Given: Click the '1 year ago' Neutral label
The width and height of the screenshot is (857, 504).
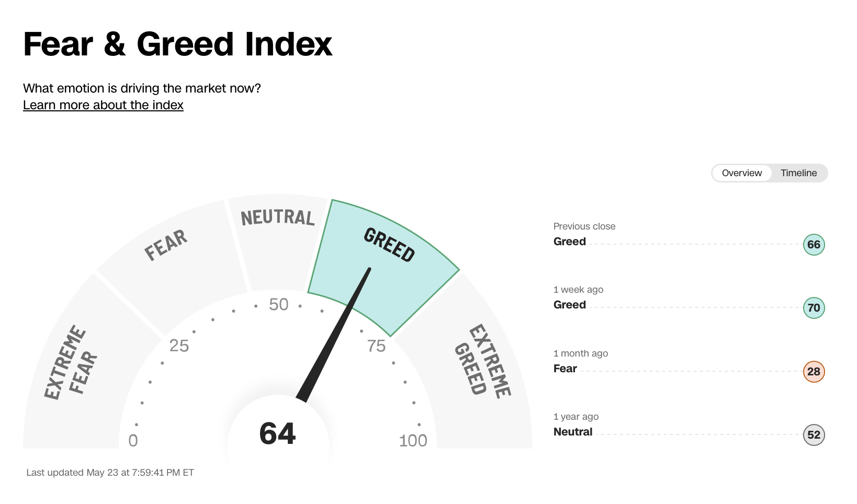Looking at the screenshot, I should 573,432.
